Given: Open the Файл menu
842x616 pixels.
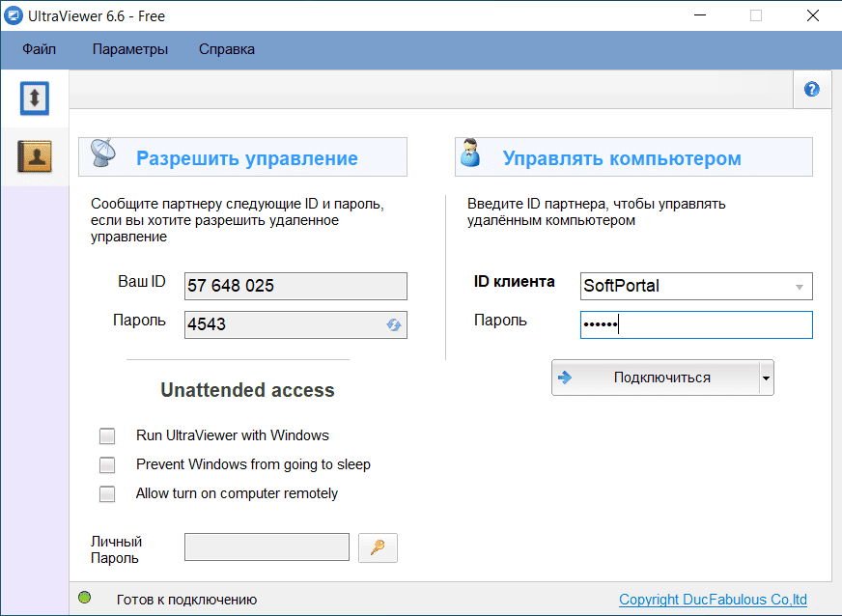Looking at the screenshot, I should coord(40,49).
